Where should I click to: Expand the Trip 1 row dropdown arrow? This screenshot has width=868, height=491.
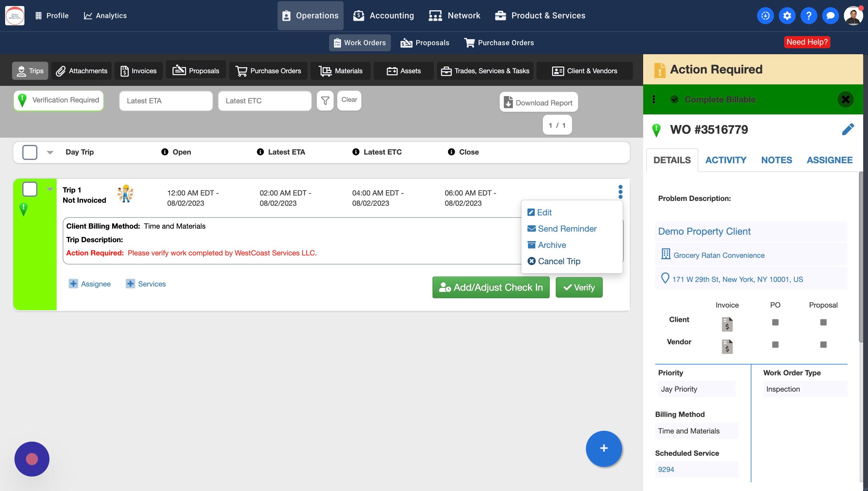pyautogui.click(x=50, y=189)
